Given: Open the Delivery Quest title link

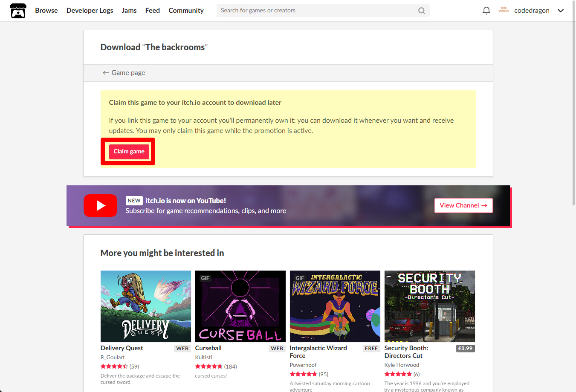Looking at the screenshot, I should pyautogui.click(x=122, y=348).
